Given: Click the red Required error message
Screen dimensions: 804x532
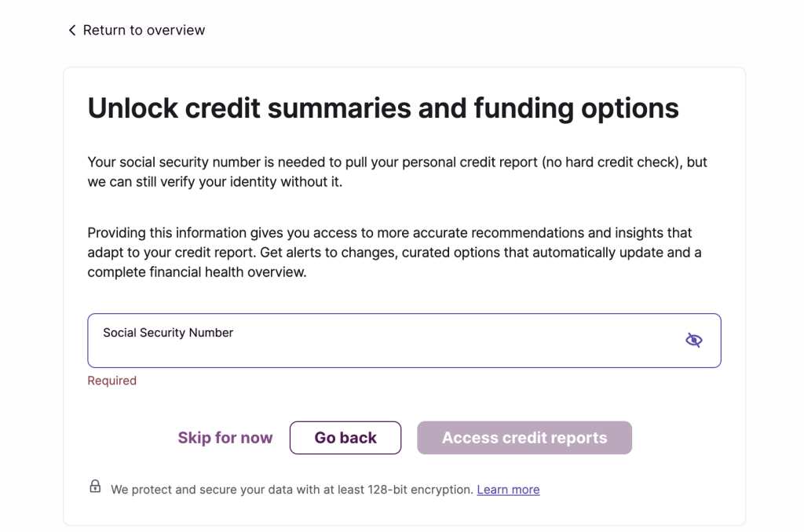Looking at the screenshot, I should click(112, 381).
